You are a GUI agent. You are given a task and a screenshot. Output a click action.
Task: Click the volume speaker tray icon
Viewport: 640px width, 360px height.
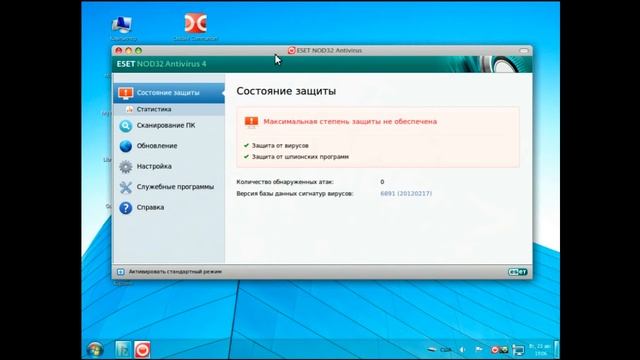(x=462, y=350)
